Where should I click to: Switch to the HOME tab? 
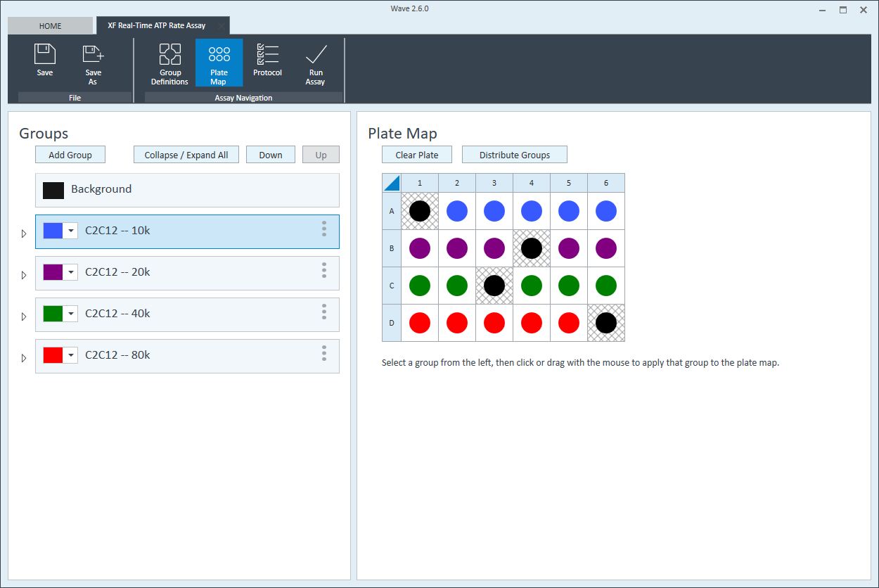(x=50, y=26)
